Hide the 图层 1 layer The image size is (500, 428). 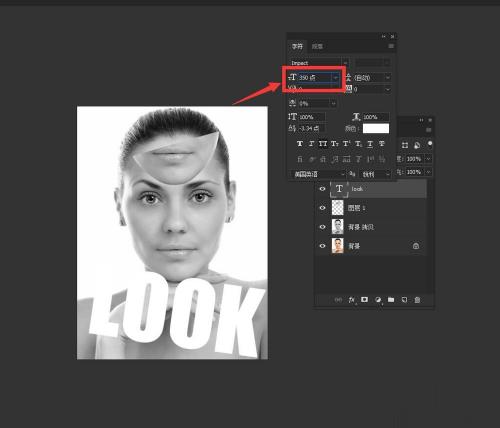(322, 208)
